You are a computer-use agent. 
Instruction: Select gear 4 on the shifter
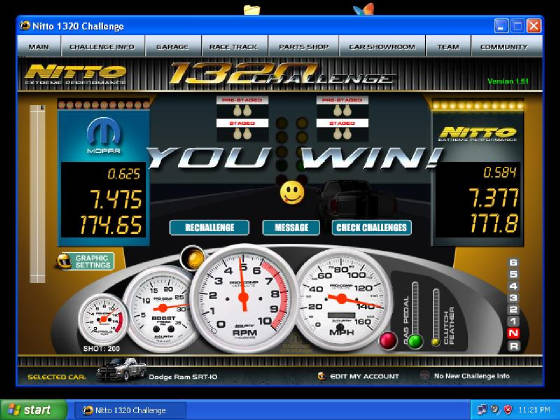[x=513, y=286]
